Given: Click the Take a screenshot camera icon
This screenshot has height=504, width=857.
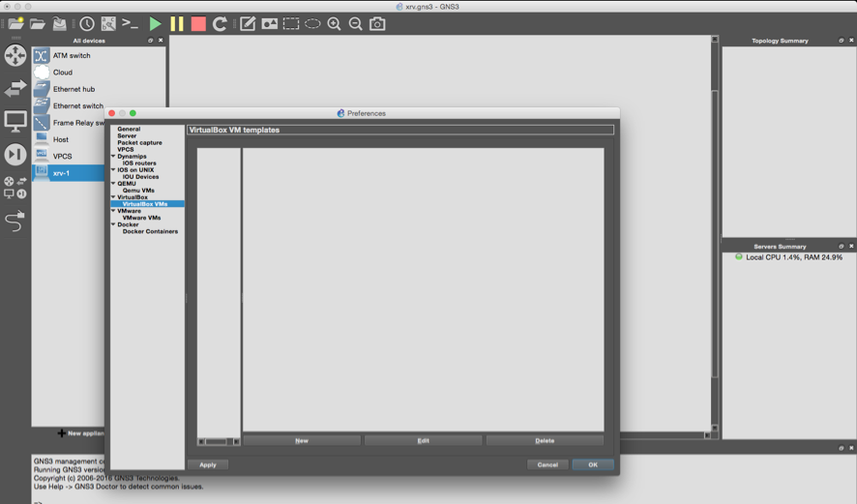Looking at the screenshot, I should (x=377, y=23).
